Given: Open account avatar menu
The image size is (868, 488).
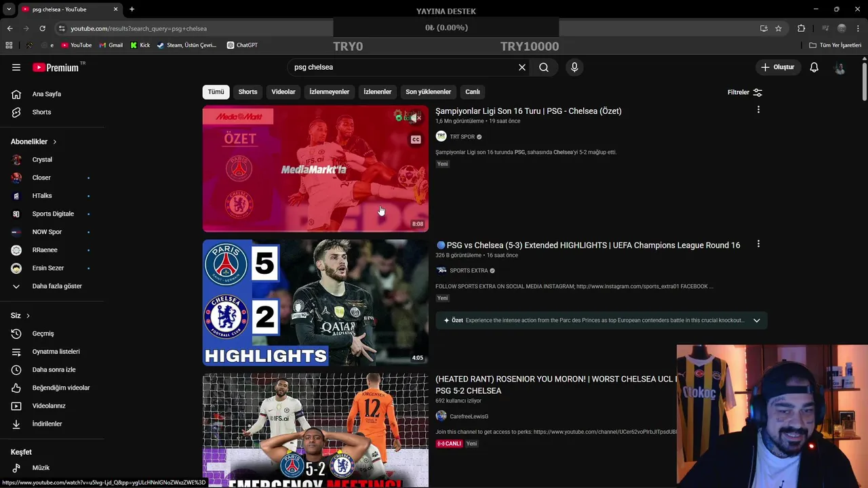Looking at the screenshot, I should 840,67.
